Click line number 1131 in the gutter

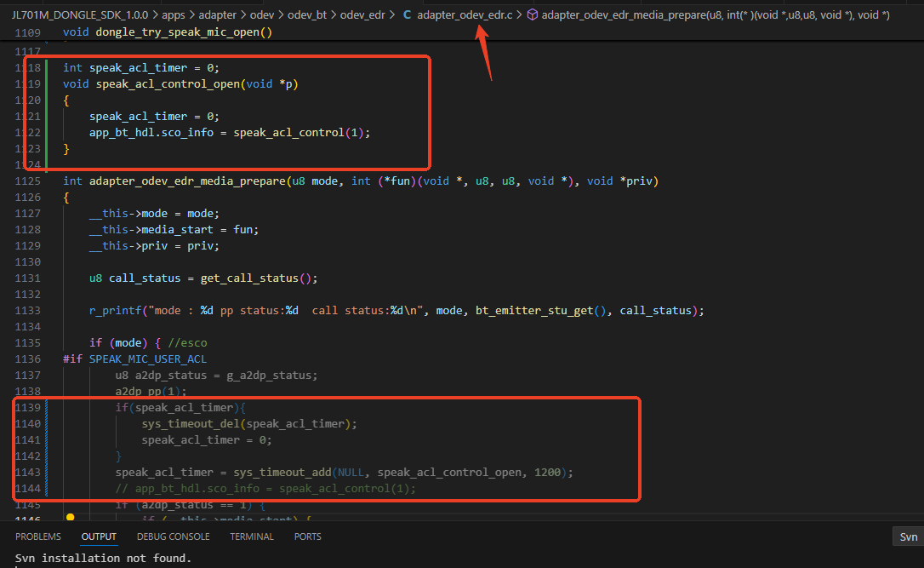tap(28, 278)
